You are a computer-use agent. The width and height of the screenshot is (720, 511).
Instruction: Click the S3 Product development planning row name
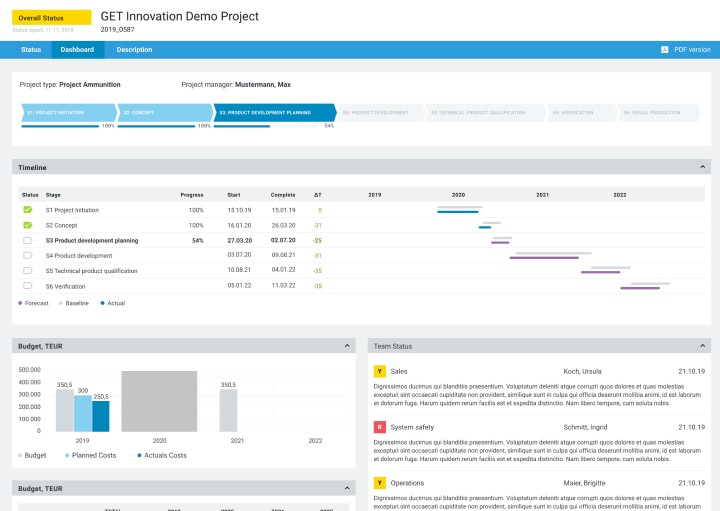pyautogui.click(x=92, y=240)
